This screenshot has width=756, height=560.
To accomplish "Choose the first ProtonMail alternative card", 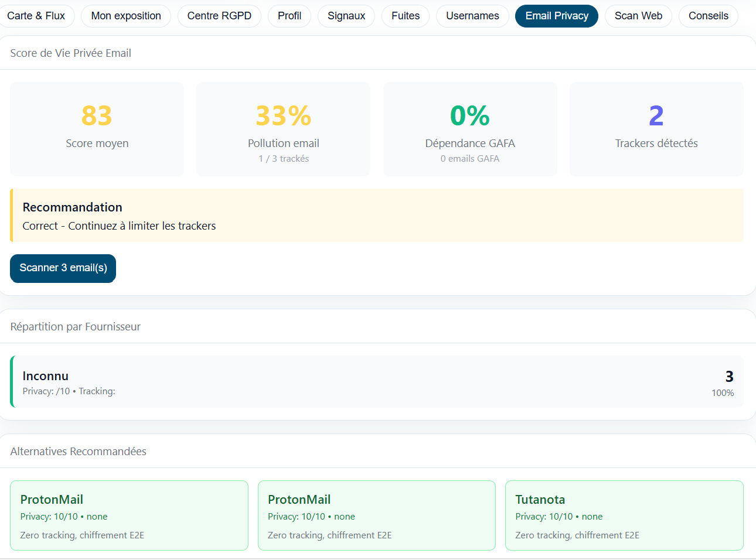I will click(x=130, y=515).
